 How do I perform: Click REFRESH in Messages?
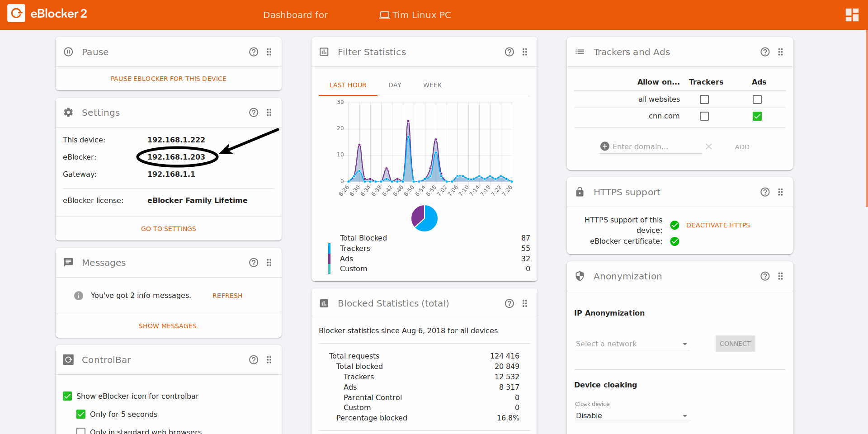point(227,296)
